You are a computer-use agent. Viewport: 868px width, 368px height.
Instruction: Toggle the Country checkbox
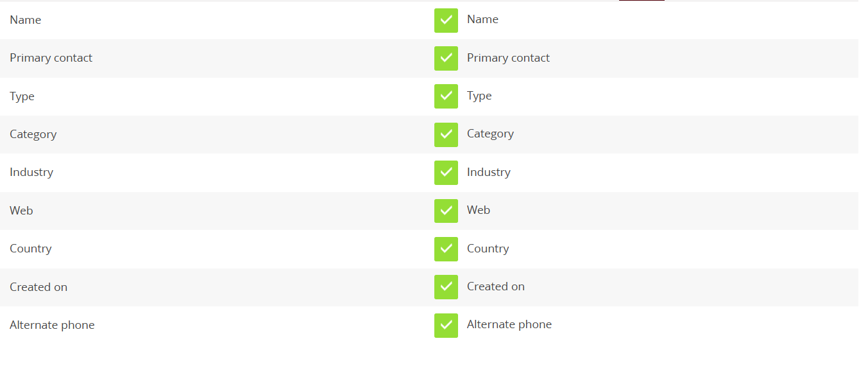pyautogui.click(x=446, y=249)
